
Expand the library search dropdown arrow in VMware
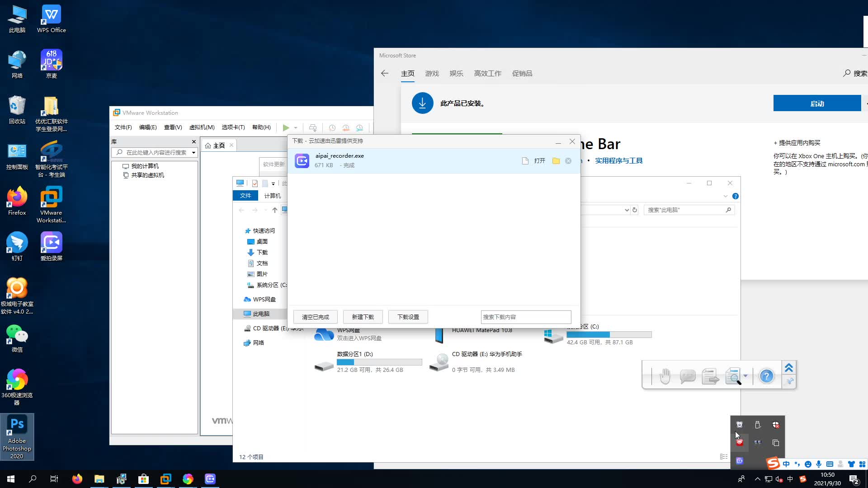[193, 153]
